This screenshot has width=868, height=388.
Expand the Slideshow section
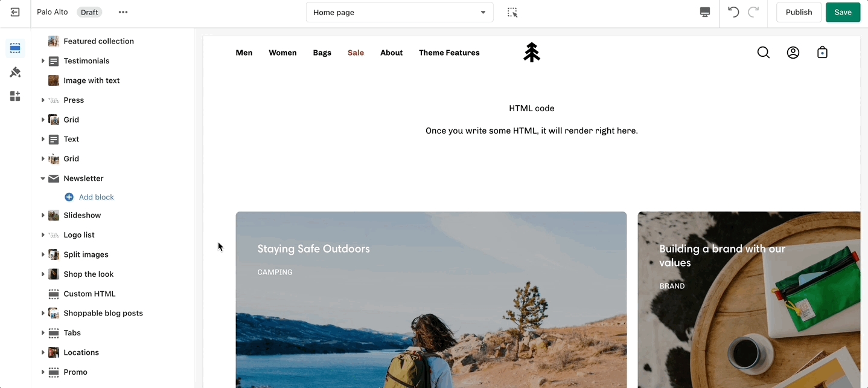43,216
